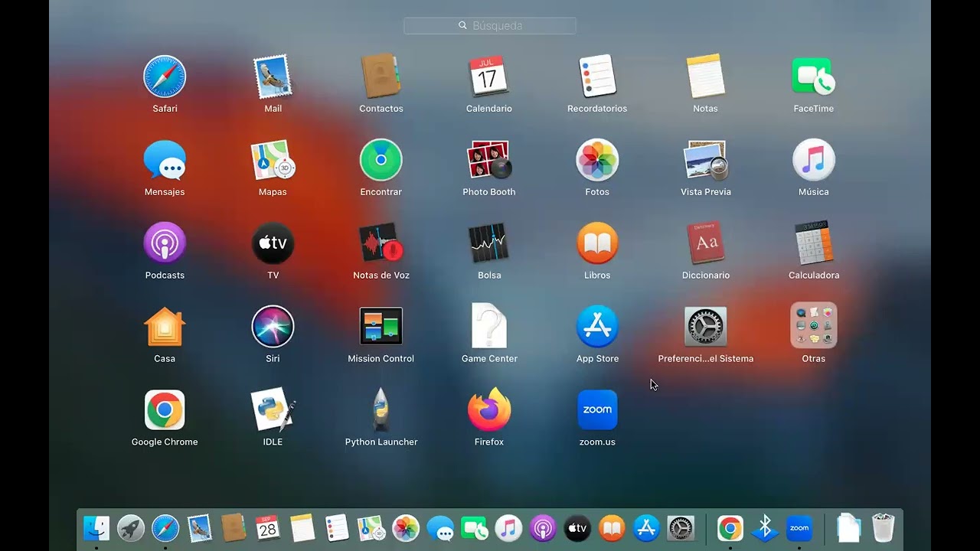Open Calendario app in Launchpad grid
This screenshot has height=551, width=980.
coord(488,77)
